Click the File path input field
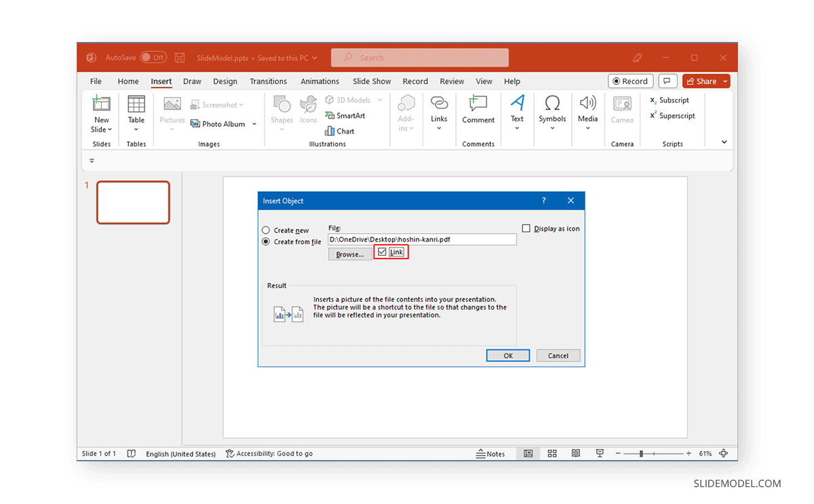This screenshot has height=504, width=814. point(422,239)
